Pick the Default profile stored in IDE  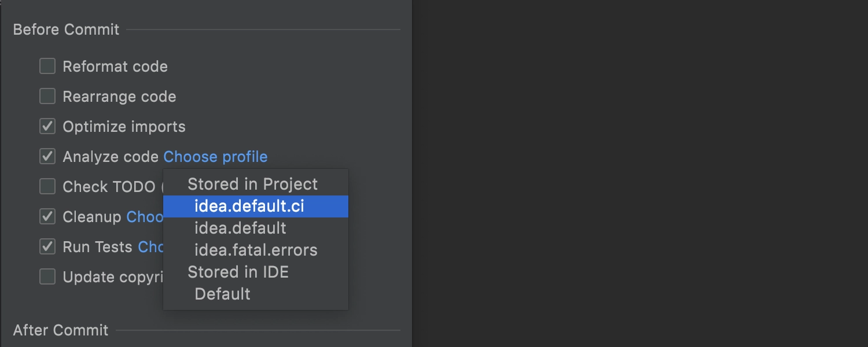click(256, 294)
